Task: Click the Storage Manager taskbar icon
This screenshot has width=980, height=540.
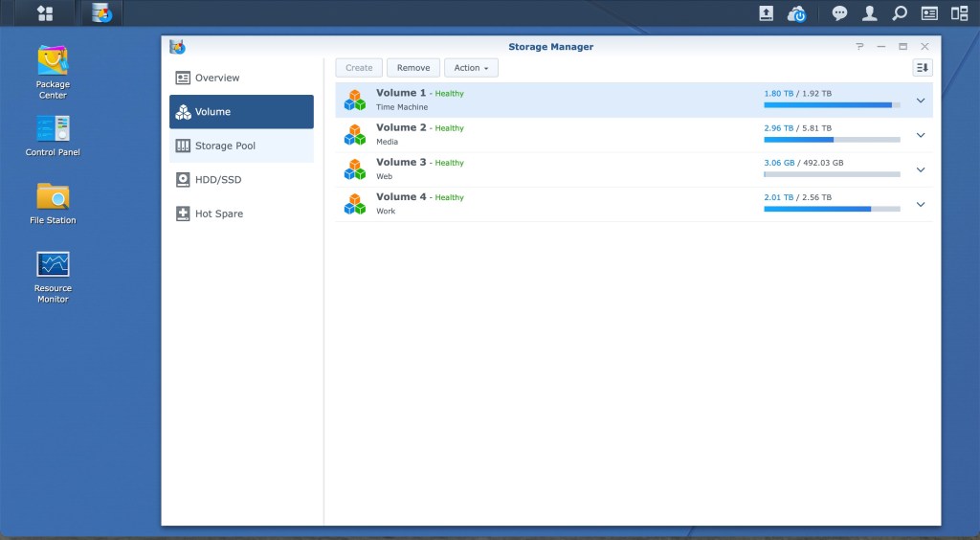Action: [101, 13]
